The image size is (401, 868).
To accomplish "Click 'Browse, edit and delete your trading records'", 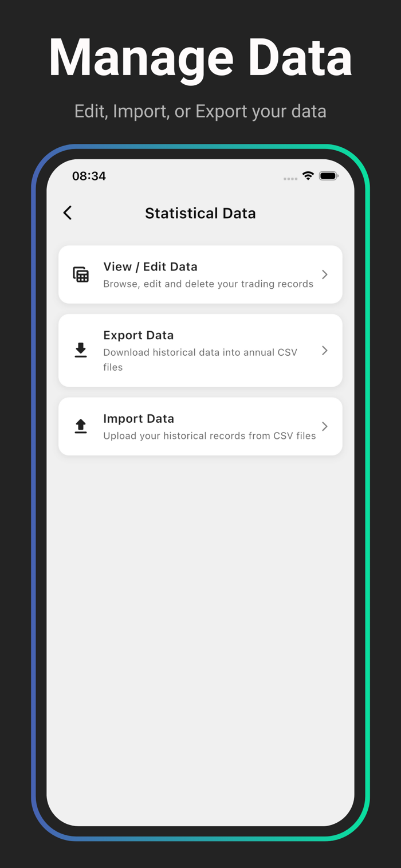I will (x=208, y=284).
